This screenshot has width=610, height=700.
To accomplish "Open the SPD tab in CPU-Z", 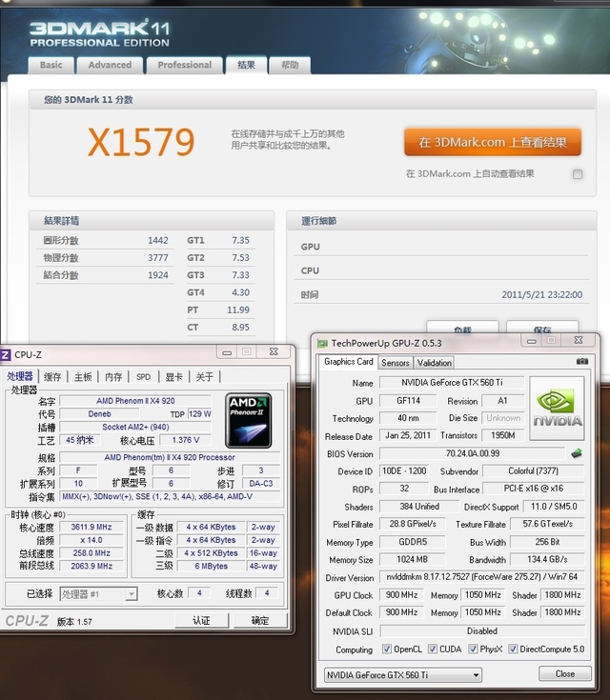I will [144, 377].
